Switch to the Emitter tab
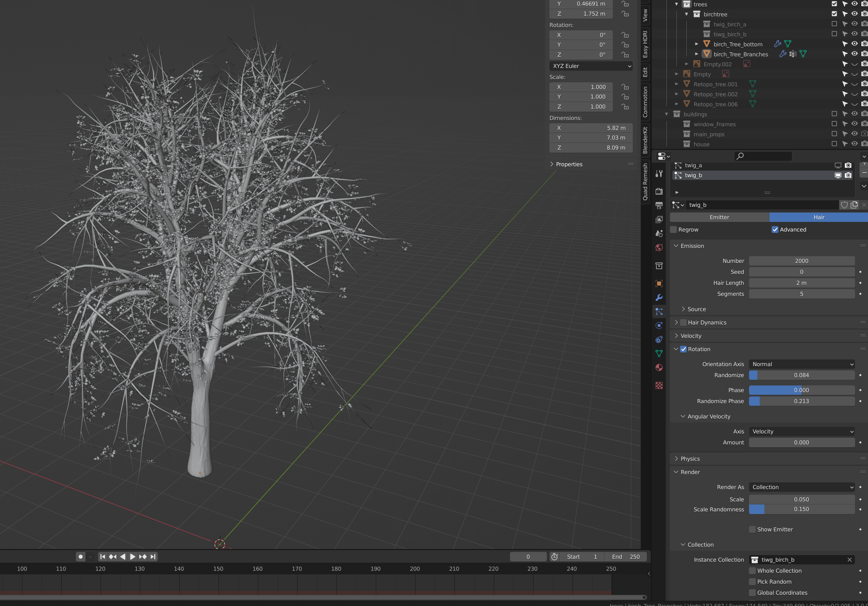868x606 pixels. click(x=719, y=217)
